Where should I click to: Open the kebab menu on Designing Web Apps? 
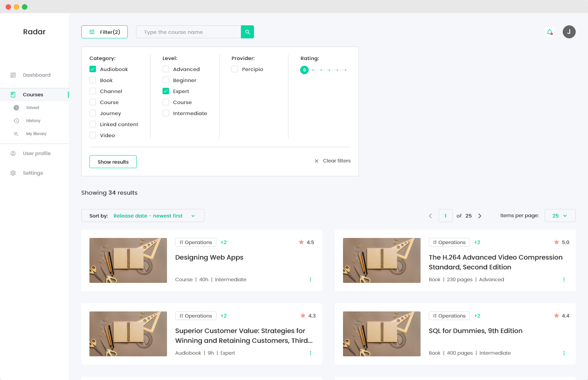click(310, 280)
